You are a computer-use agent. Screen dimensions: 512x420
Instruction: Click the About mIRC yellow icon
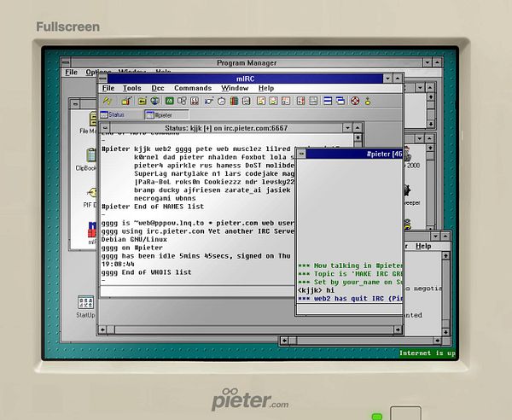tap(368, 101)
